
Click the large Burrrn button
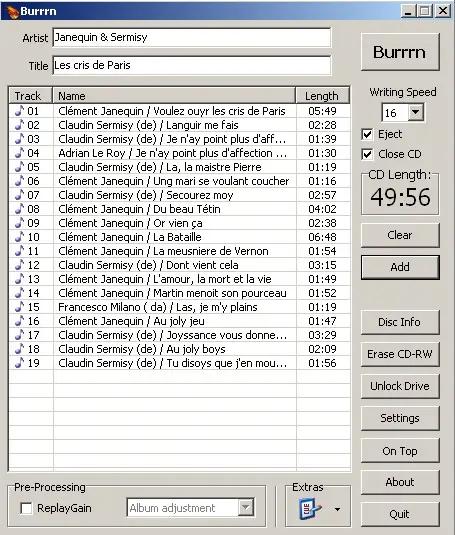[x=400, y=52]
